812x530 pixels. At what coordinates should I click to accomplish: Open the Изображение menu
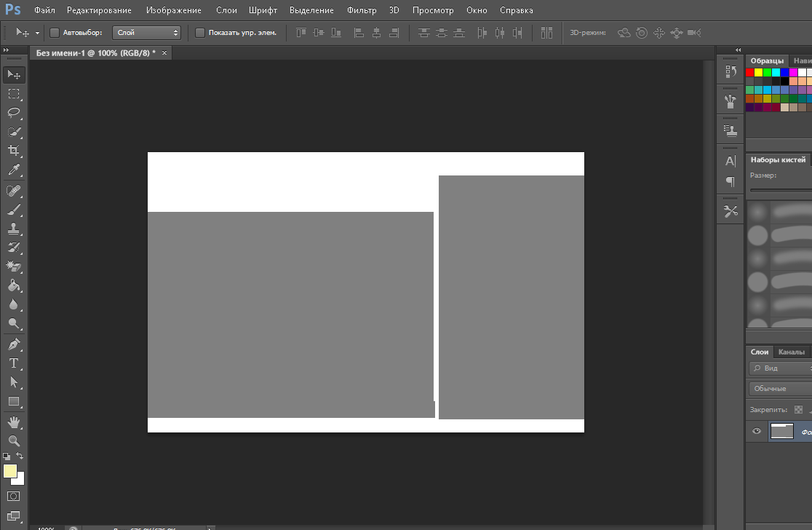coord(173,10)
